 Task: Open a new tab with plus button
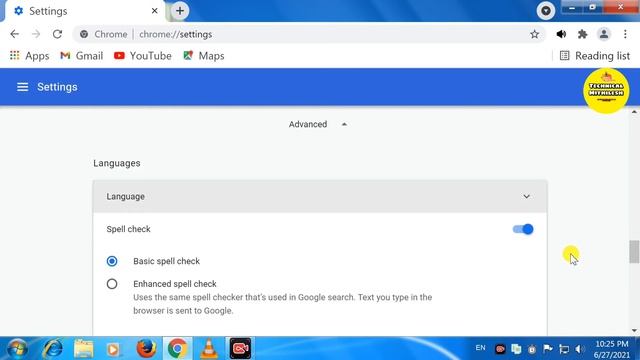pyautogui.click(x=180, y=11)
